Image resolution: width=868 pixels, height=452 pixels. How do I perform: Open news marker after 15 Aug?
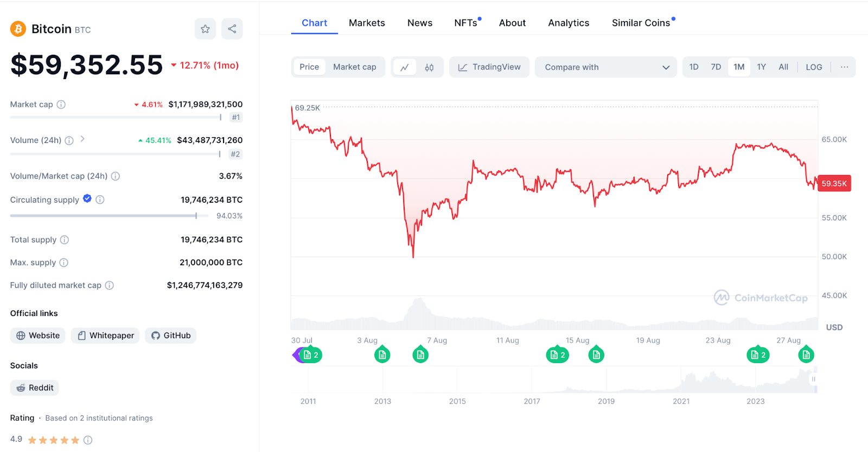pos(596,354)
